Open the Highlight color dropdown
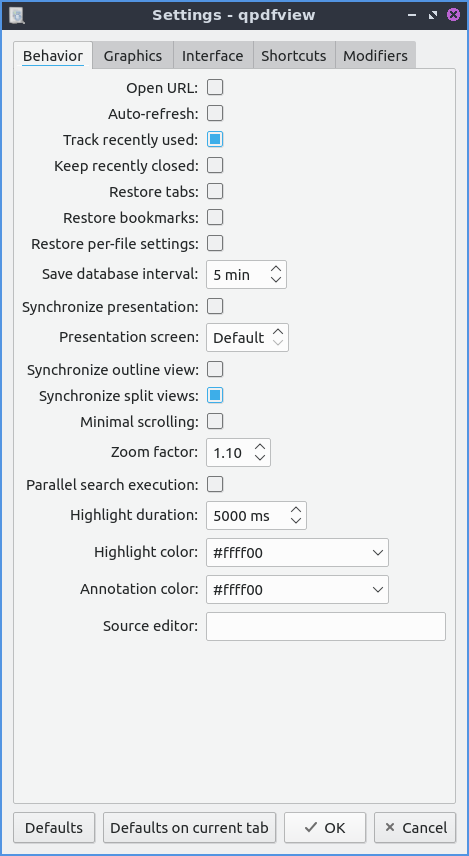The width and height of the screenshot is (469, 856). pyautogui.click(x=297, y=552)
